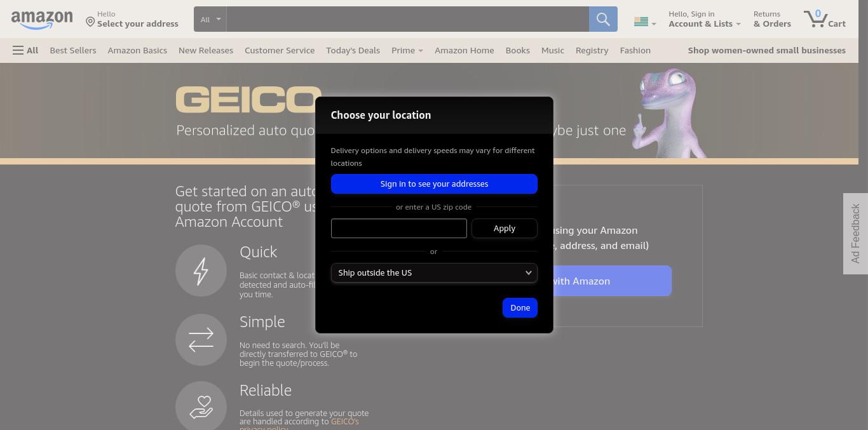Click the with Amazon quote button
Viewport: 868px width, 430px height.
coord(612,281)
